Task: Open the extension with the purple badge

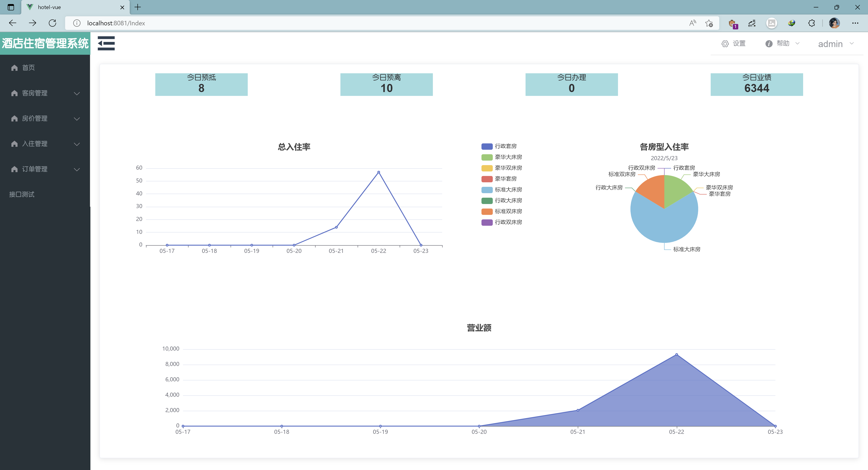Action: click(x=733, y=24)
